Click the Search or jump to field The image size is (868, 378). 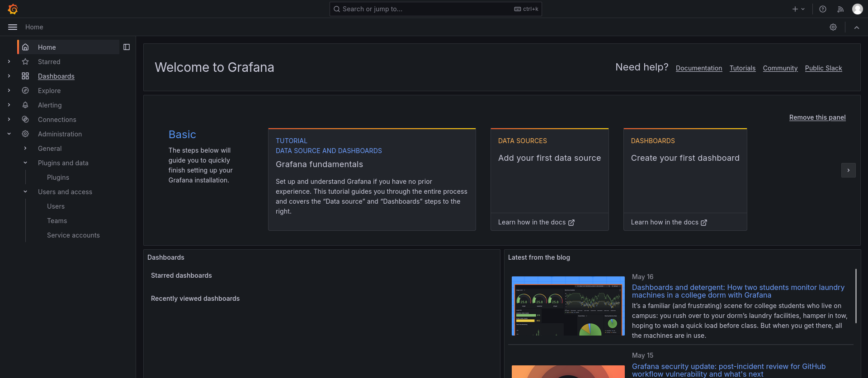[435, 9]
